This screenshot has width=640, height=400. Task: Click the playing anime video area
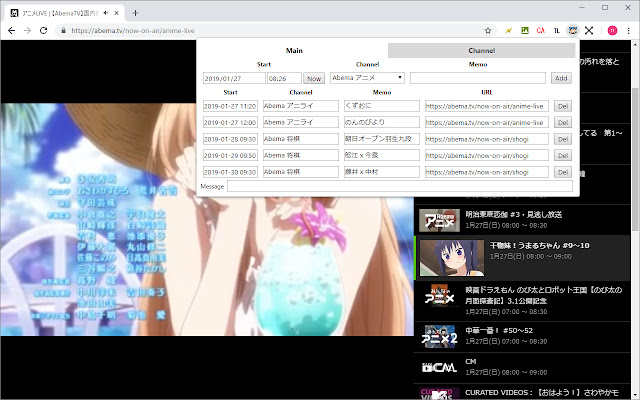207,220
